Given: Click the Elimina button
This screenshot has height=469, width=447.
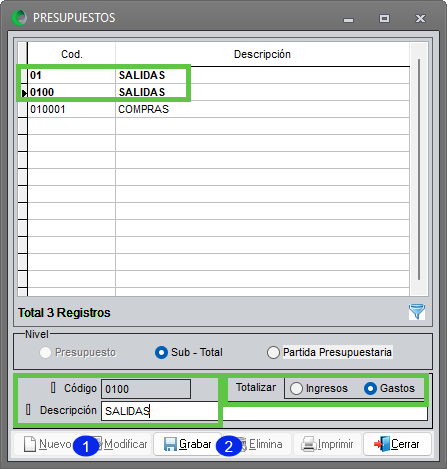Looking at the screenshot, I should (x=262, y=444).
